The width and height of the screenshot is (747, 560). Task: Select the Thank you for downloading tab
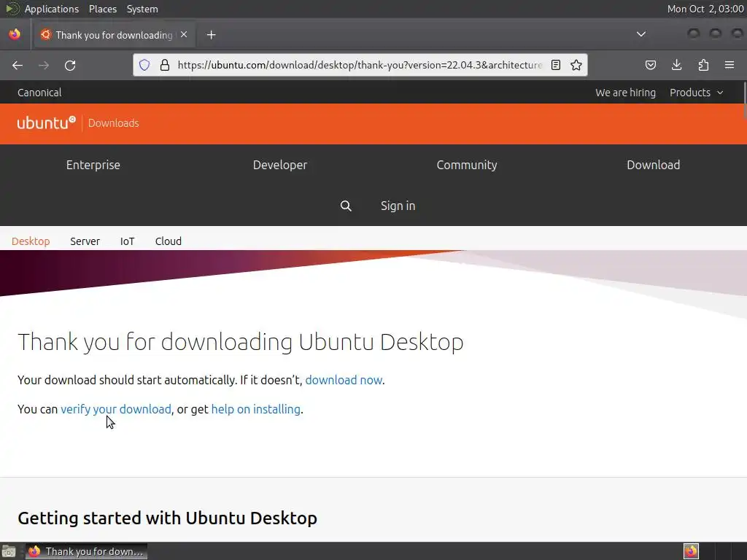(x=114, y=35)
